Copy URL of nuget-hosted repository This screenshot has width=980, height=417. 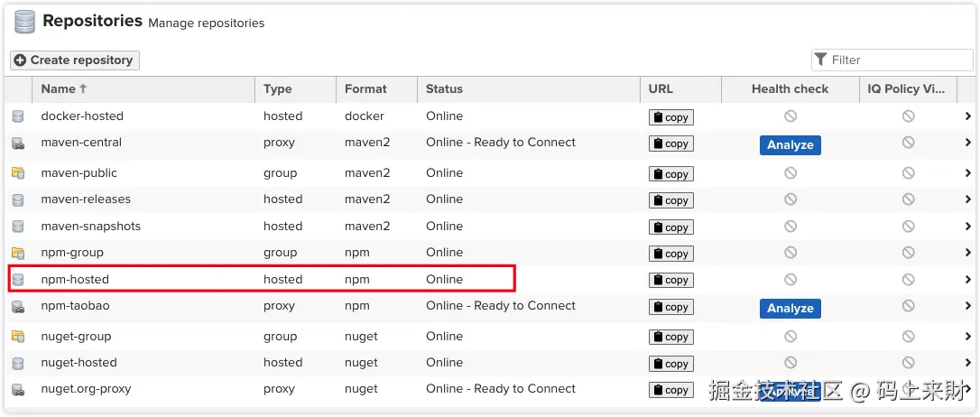coord(671,364)
